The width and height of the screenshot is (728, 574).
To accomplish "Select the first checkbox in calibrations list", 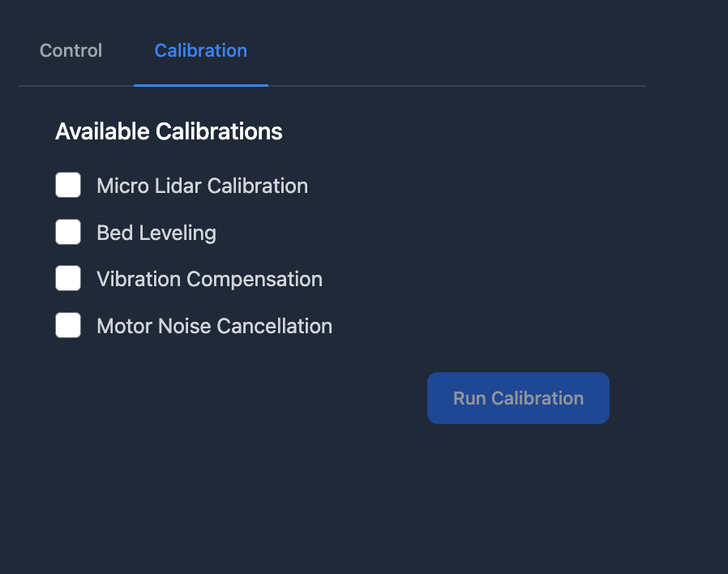I will (x=68, y=185).
